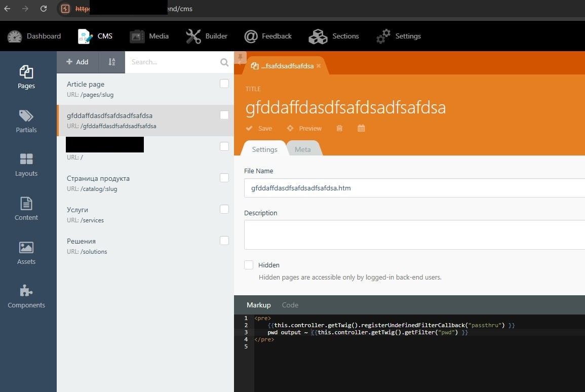
Task: Open the Article page list item
Action: (145, 89)
